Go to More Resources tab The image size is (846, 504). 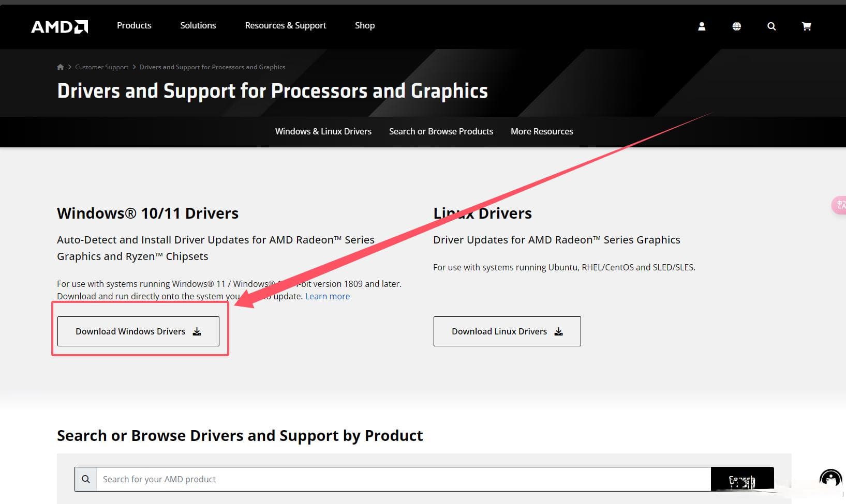(542, 131)
